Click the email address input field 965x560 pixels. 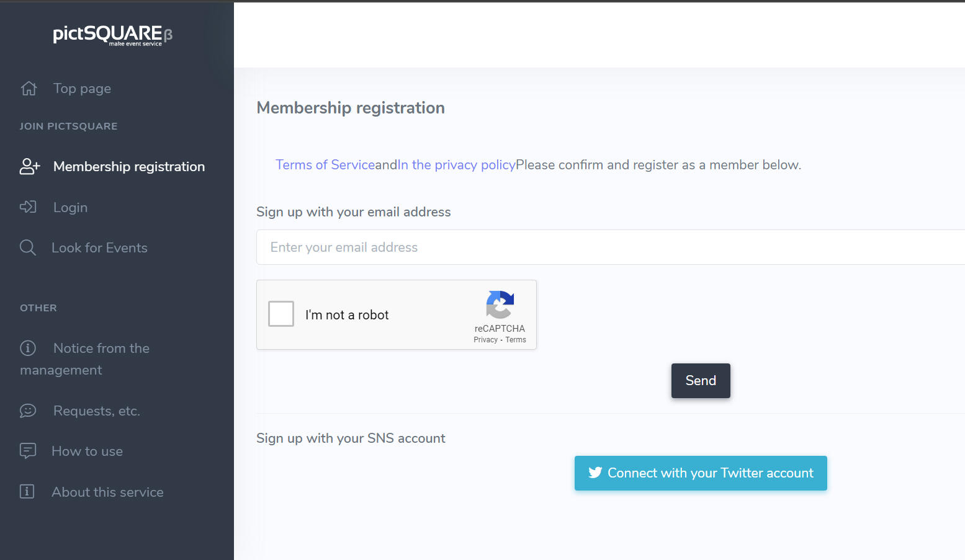pos(608,247)
